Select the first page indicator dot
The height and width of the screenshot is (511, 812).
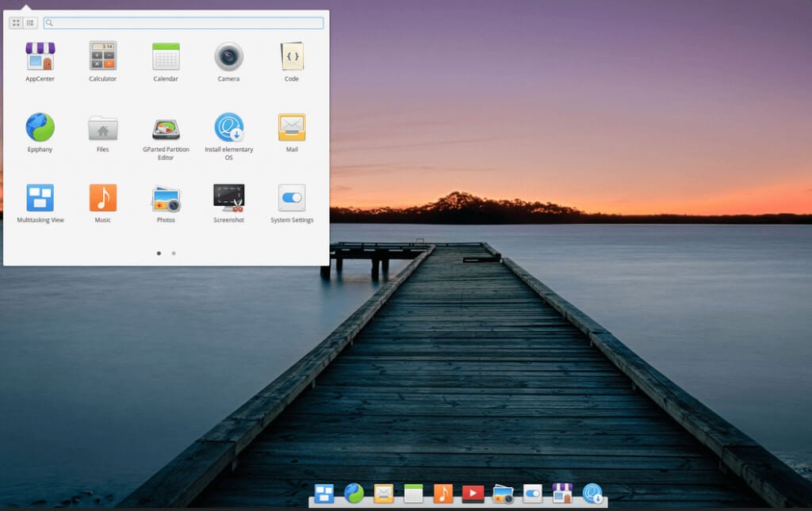pyautogui.click(x=159, y=254)
